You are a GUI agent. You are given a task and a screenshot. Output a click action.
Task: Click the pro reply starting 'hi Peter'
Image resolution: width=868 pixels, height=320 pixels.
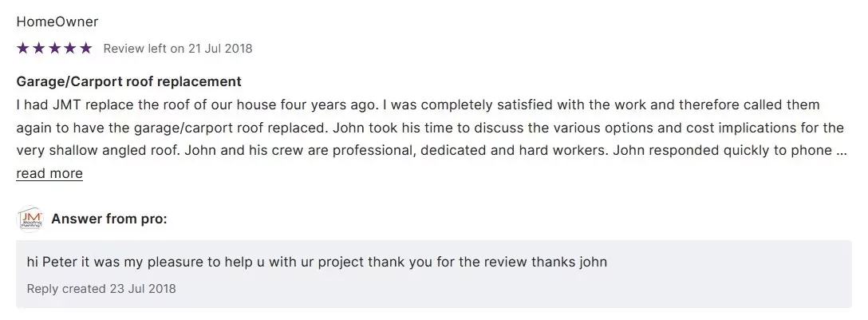pyautogui.click(x=239, y=262)
